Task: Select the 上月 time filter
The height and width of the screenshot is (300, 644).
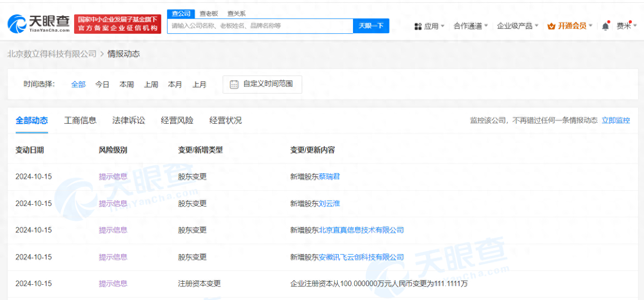Action: [199, 85]
